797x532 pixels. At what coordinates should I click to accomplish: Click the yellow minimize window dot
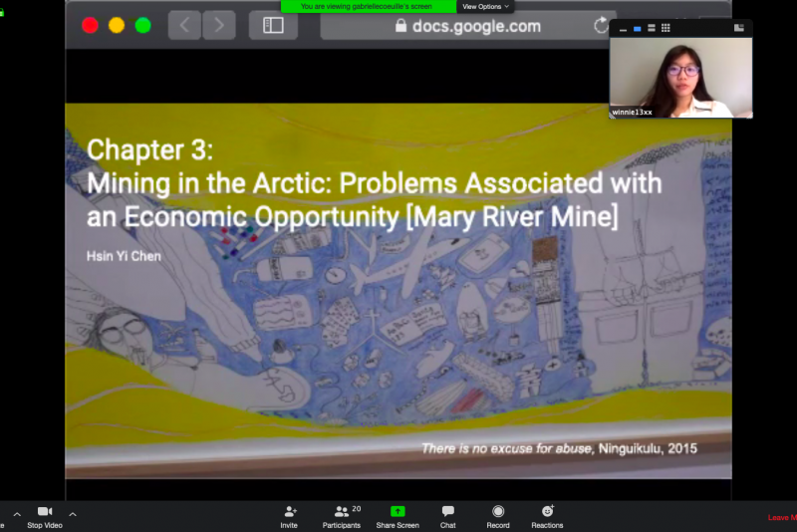click(117, 26)
